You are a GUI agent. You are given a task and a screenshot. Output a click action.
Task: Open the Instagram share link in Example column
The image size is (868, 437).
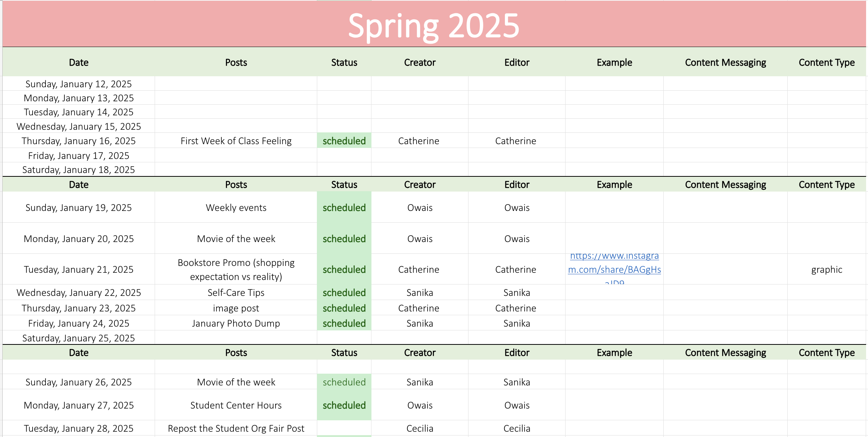pos(614,269)
